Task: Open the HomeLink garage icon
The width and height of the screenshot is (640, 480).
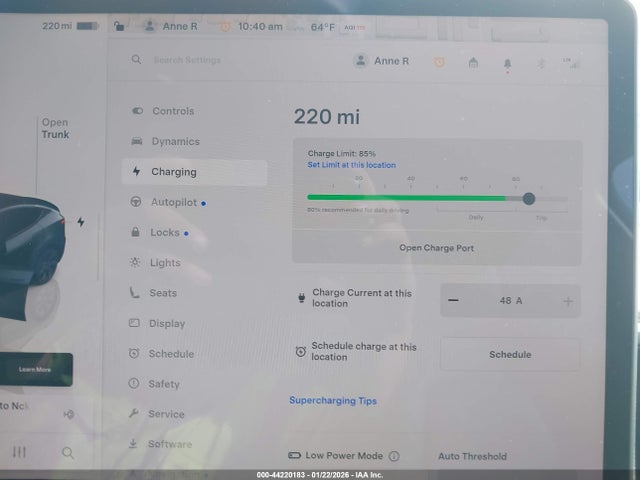Action: [473, 62]
